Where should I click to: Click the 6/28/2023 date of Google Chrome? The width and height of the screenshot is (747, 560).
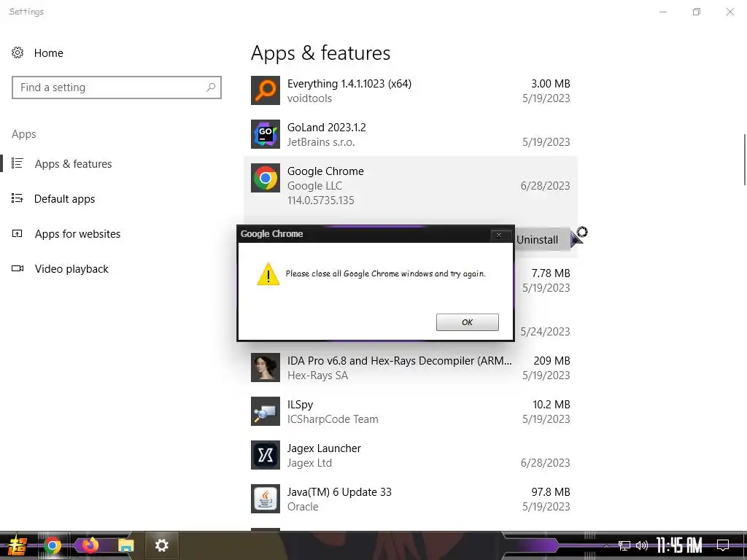(545, 186)
